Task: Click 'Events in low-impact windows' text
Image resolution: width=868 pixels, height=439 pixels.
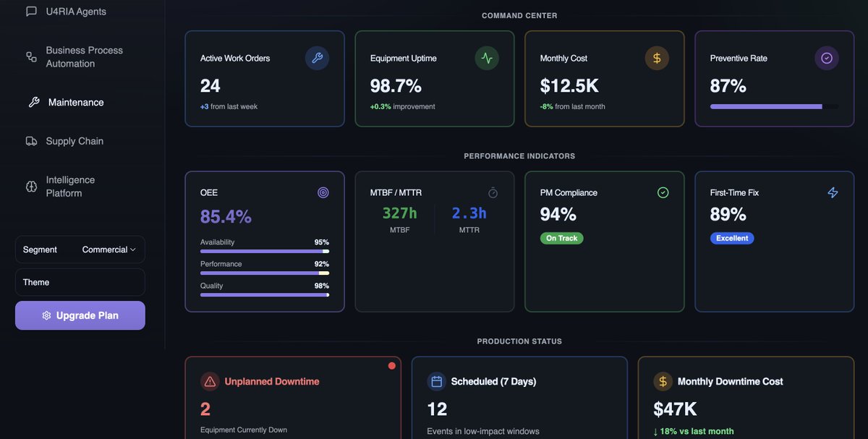Action: click(x=483, y=431)
